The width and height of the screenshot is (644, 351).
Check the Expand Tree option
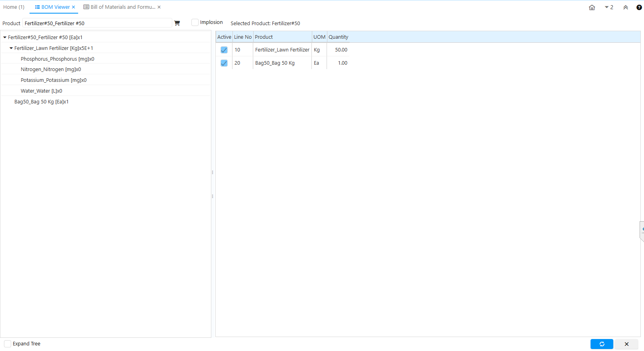click(x=8, y=344)
